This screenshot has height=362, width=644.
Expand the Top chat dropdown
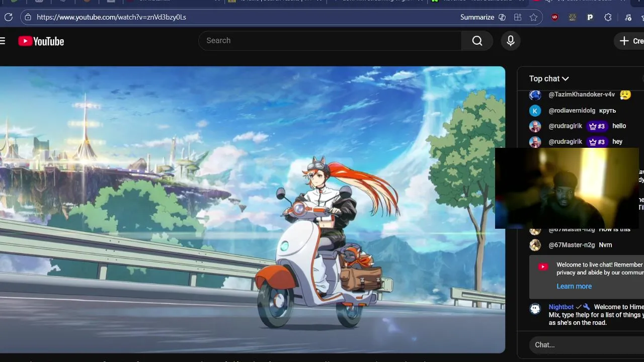[549, 78]
